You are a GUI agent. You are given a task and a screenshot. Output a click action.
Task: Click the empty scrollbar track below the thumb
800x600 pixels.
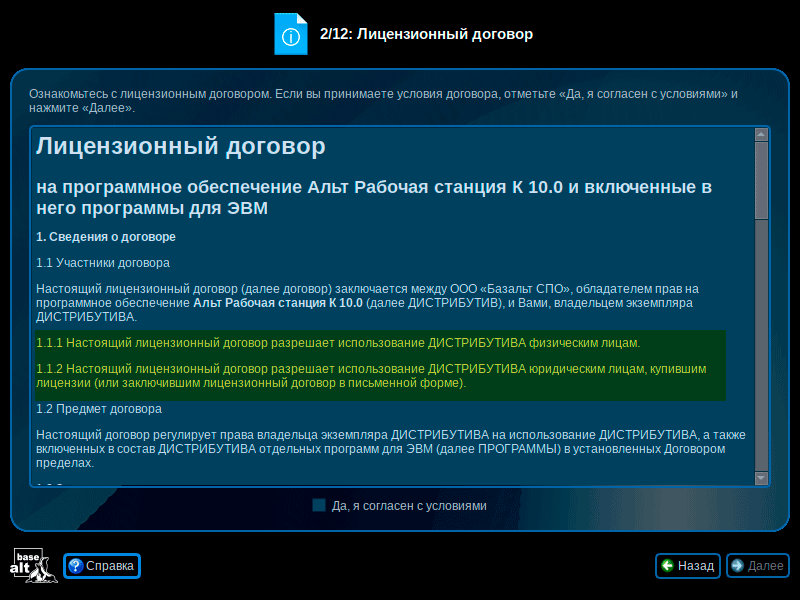coord(761,350)
